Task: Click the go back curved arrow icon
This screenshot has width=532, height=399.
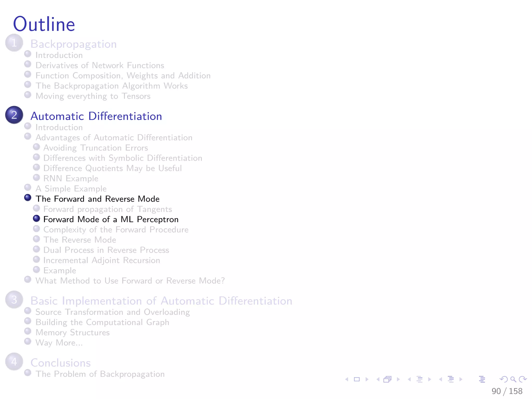Action: [503, 380]
